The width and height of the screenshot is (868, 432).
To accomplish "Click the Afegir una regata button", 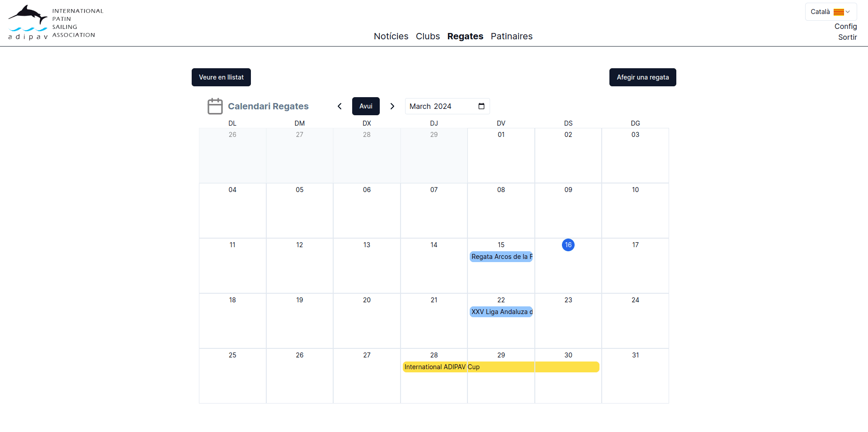I will click(x=642, y=77).
